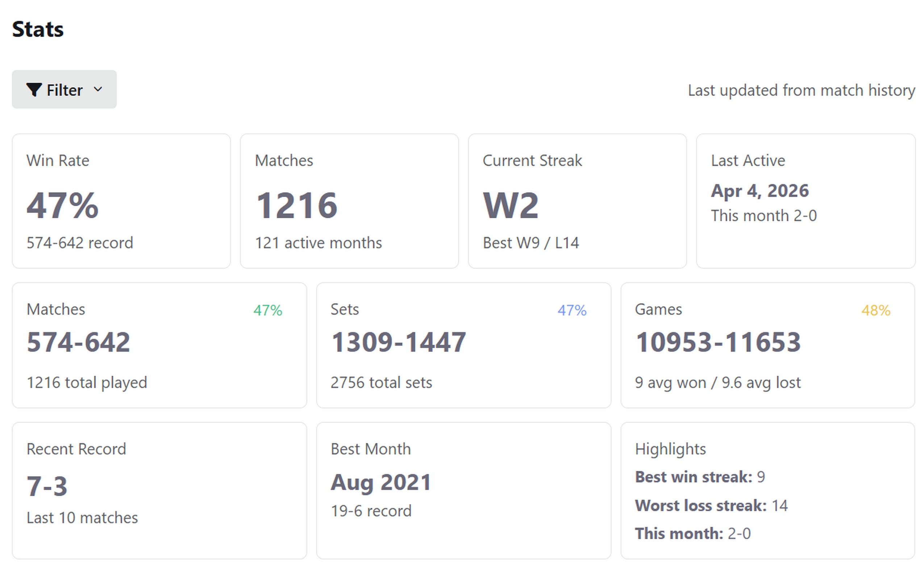Click the Best win streak highlight
924x566 pixels.
click(700, 477)
